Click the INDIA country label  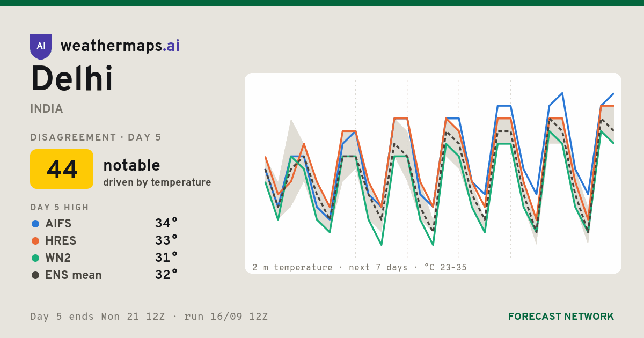47,109
